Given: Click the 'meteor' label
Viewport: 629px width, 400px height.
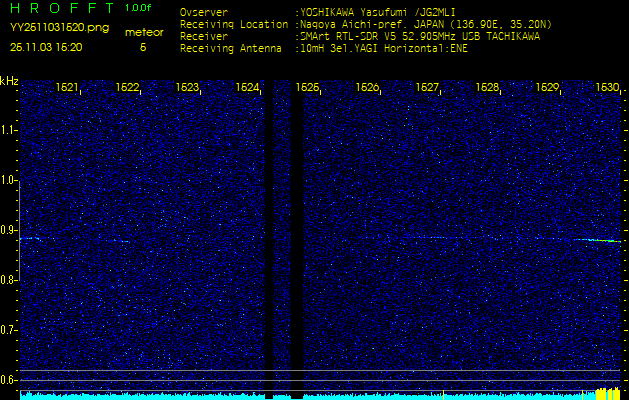Looking at the screenshot, I should 144,32.
